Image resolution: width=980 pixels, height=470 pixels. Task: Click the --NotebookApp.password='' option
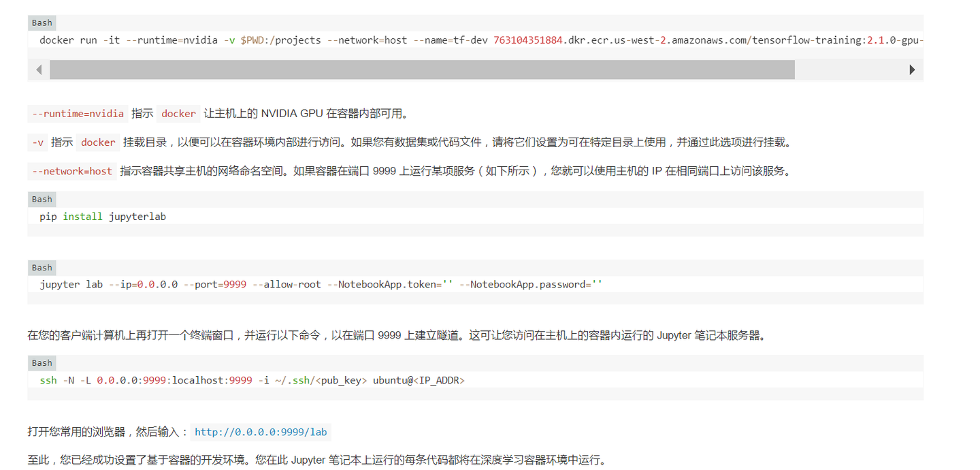point(531,285)
